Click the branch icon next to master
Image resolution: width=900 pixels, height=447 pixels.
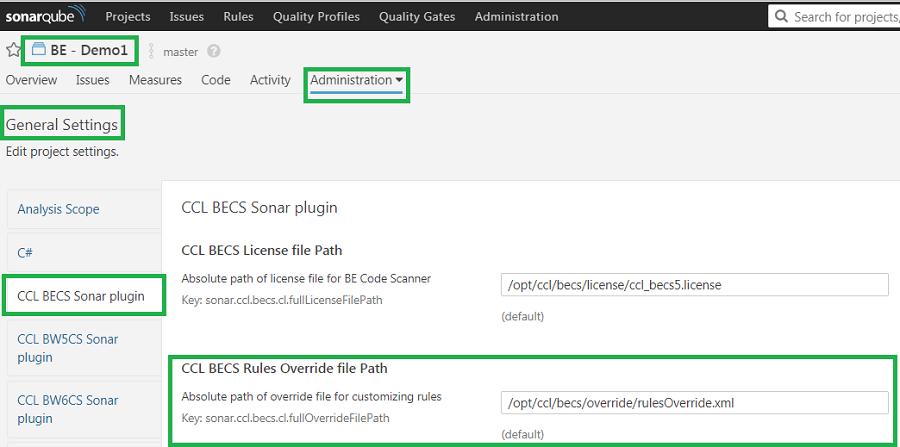point(152,51)
